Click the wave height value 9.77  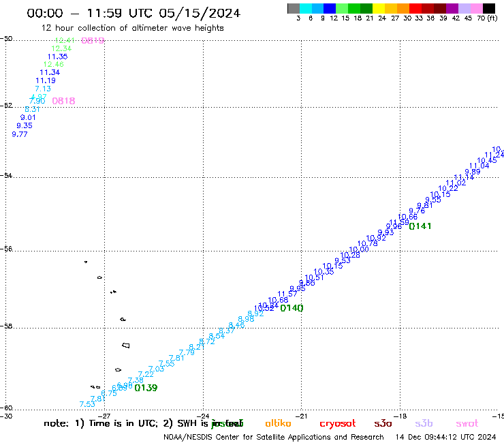(20, 134)
